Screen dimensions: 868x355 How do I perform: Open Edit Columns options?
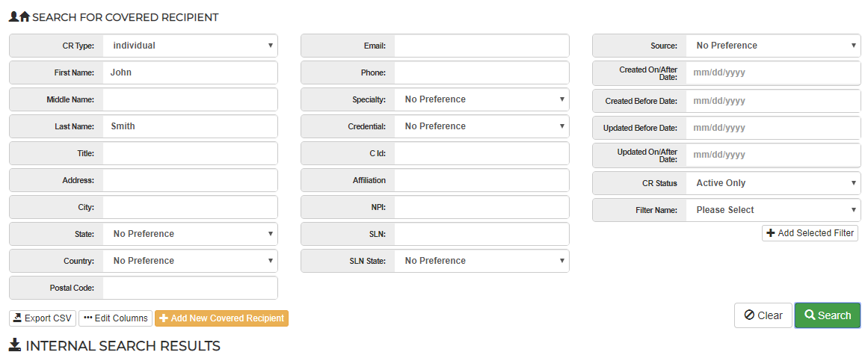point(115,318)
